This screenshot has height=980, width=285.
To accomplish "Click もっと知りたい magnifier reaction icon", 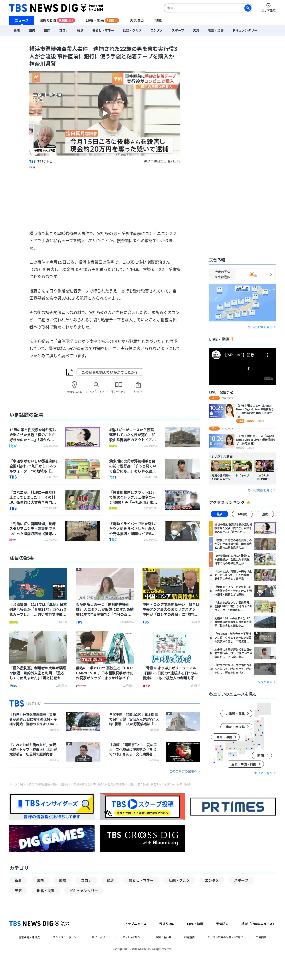I will tap(96, 385).
